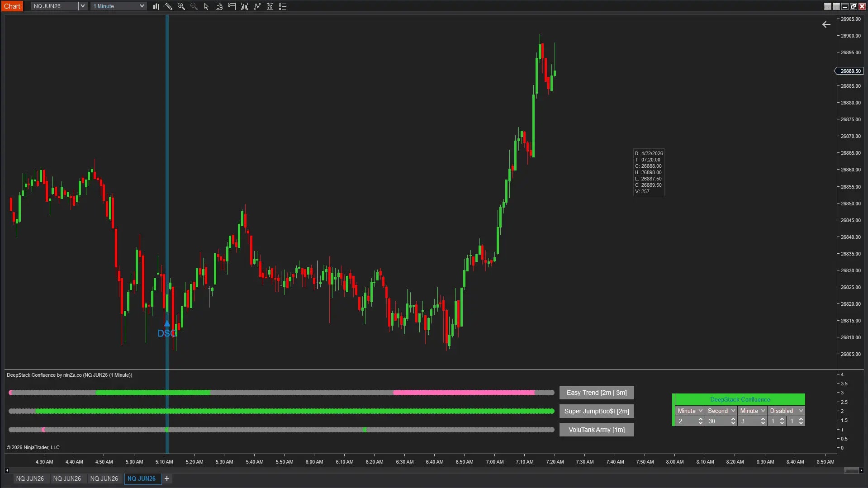Click the 26889.50 current price marker

click(x=850, y=71)
